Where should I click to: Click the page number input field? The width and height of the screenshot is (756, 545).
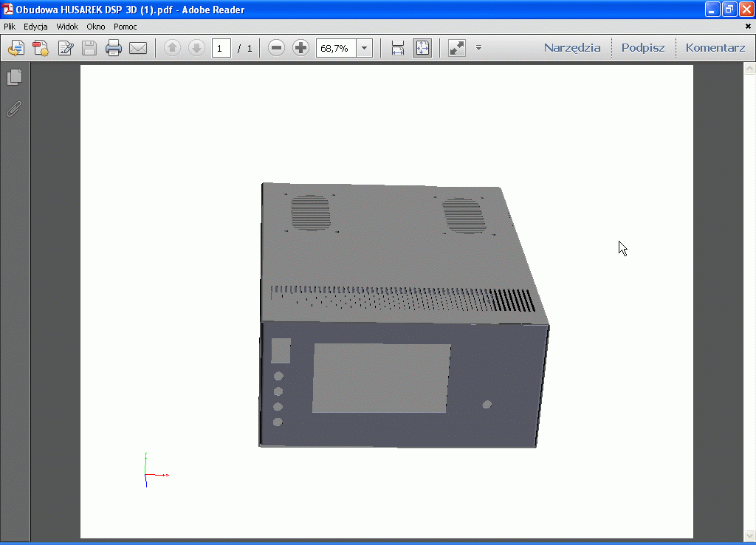click(221, 49)
